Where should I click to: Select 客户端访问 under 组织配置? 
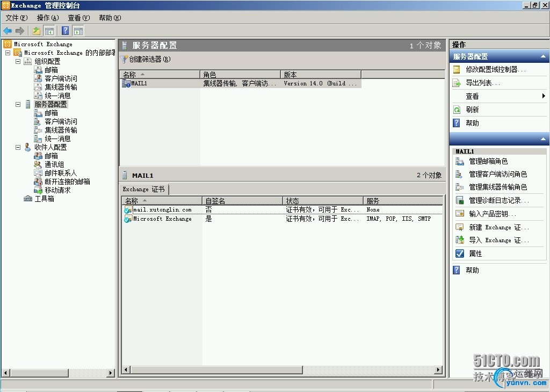[61, 78]
